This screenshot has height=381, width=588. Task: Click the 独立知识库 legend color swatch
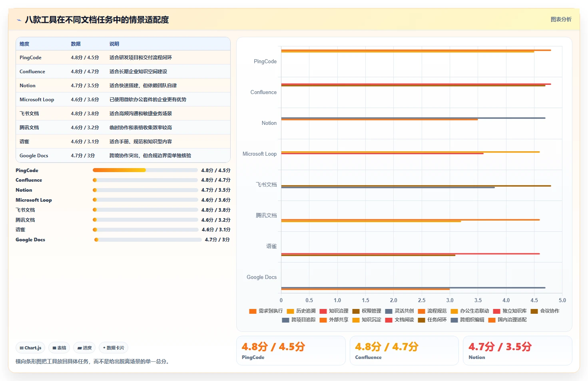pos(496,311)
